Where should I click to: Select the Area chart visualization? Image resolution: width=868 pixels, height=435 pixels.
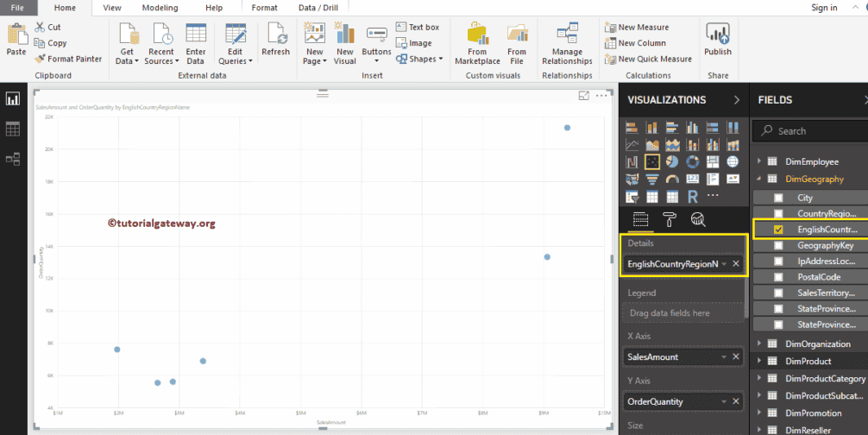[x=652, y=145]
